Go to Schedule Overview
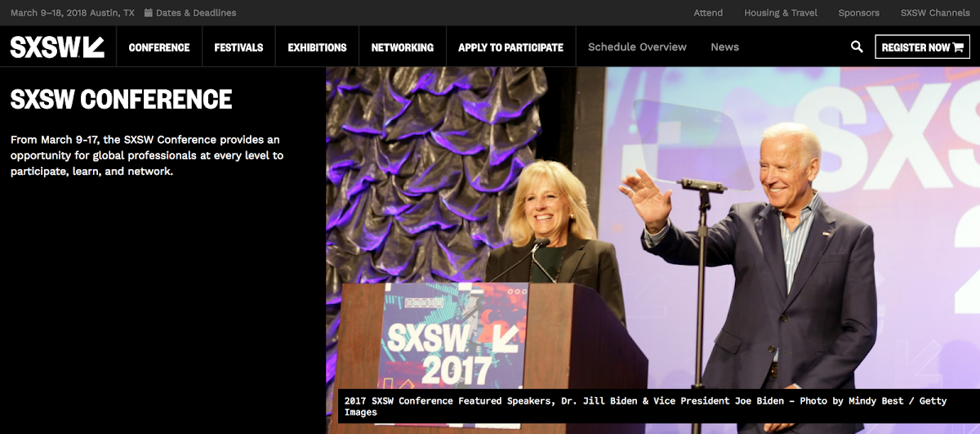980x434 pixels. pos(637,47)
